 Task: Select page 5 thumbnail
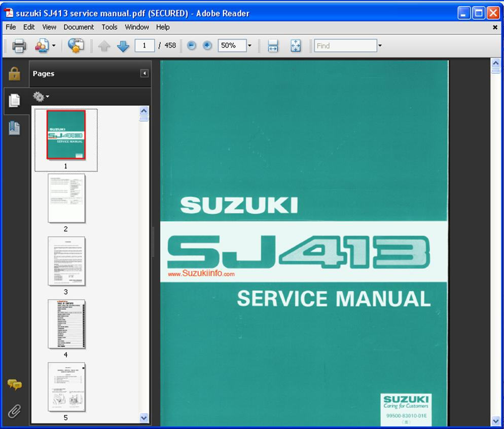point(66,387)
